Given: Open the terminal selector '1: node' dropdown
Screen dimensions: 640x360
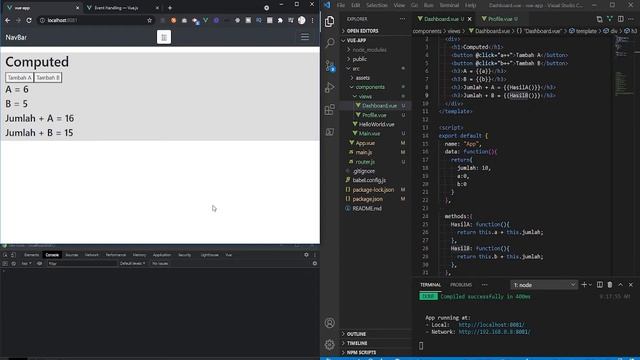Looking at the screenshot, I should tap(544, 285).
